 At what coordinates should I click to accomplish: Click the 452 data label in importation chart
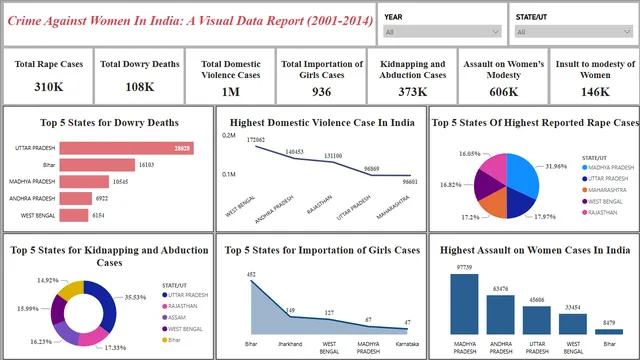[251, 275]
